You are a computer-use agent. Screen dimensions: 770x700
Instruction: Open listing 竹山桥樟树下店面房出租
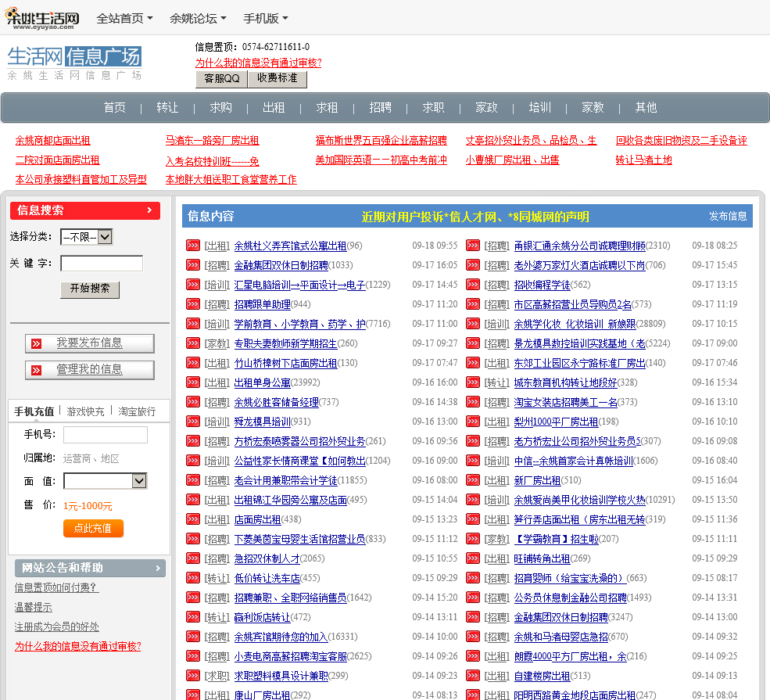pos(285,363)
